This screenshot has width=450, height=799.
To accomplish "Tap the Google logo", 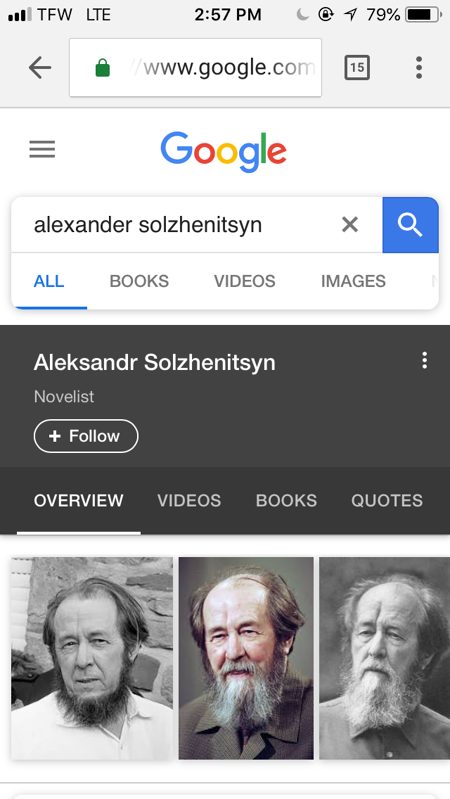I will tap(223, 151).
